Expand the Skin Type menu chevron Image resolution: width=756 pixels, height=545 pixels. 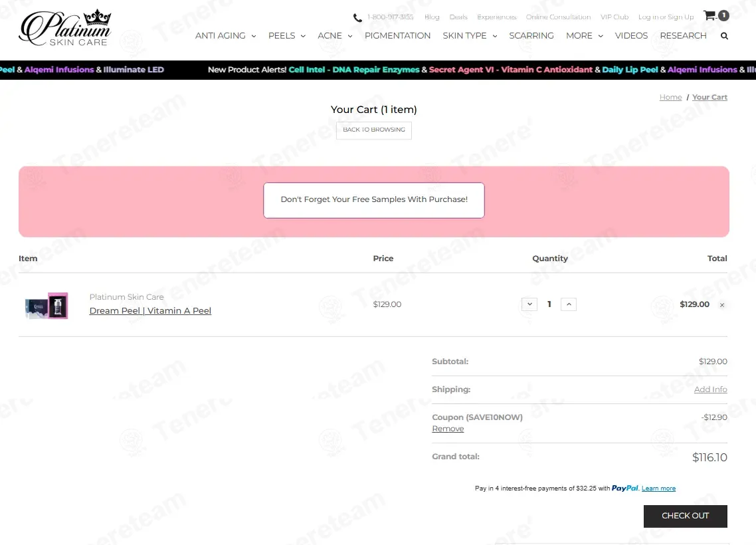[495, 36]
